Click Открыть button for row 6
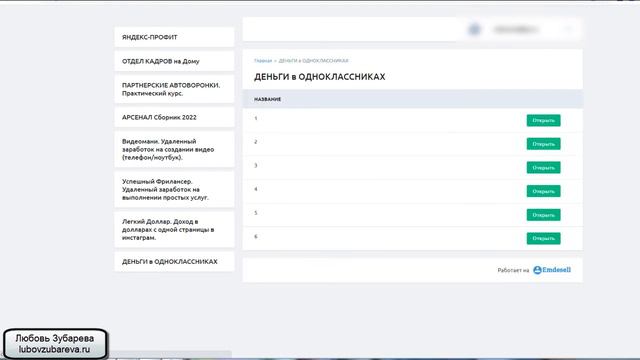The height and width of the screenshot is (360, 640). pyautogui.click(x=543, y=238)
